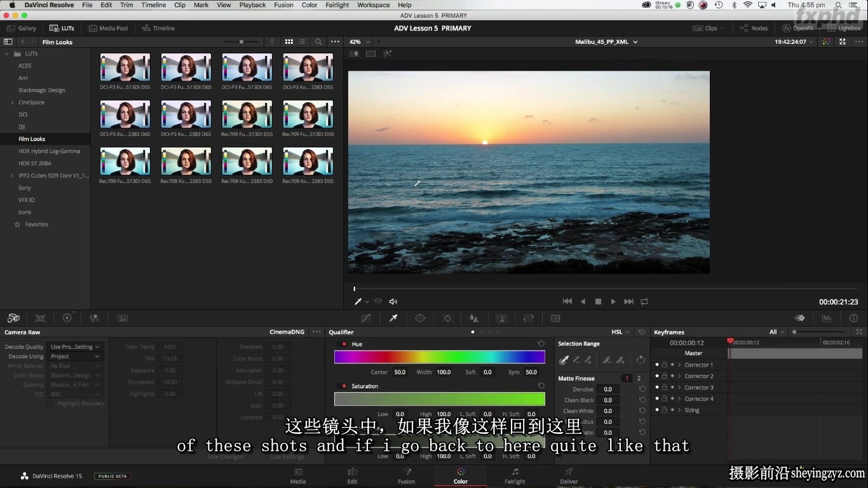Open the Gallery panel

pyautogui.click(x=21, y=28)
